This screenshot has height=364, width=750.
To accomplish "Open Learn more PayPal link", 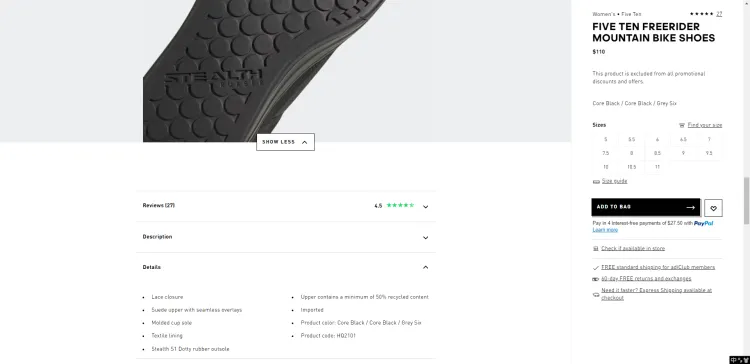I will (x=605, y=230).
